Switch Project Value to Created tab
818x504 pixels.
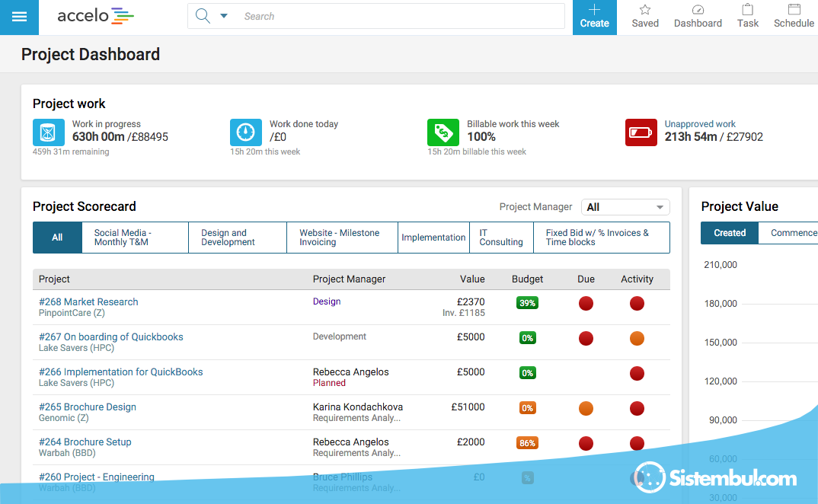[730, 233]
